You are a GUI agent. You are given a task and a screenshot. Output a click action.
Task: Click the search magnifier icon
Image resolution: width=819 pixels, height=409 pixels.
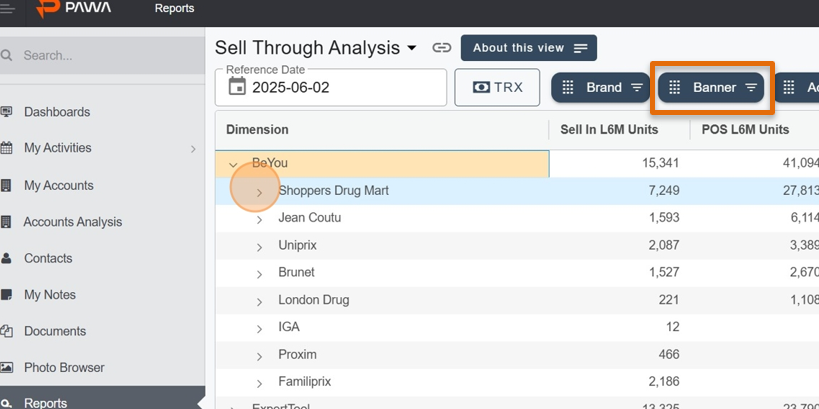click(x=6, y=55)
